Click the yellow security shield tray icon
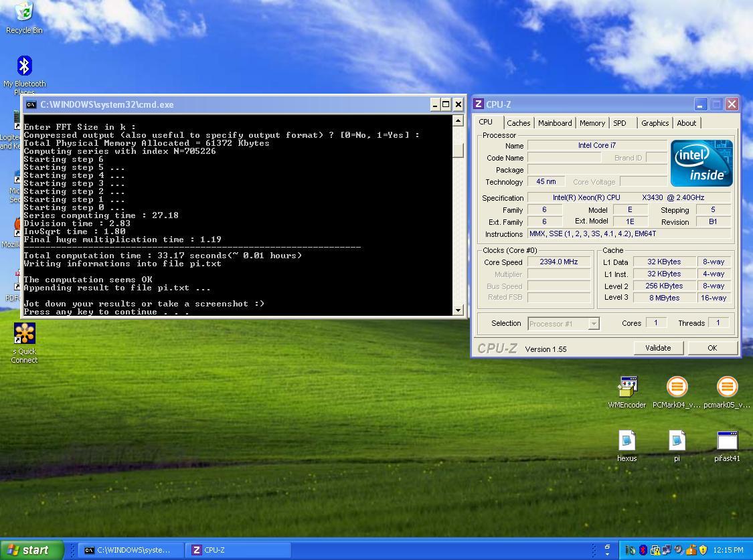753x560 pixels. point(703,550)
